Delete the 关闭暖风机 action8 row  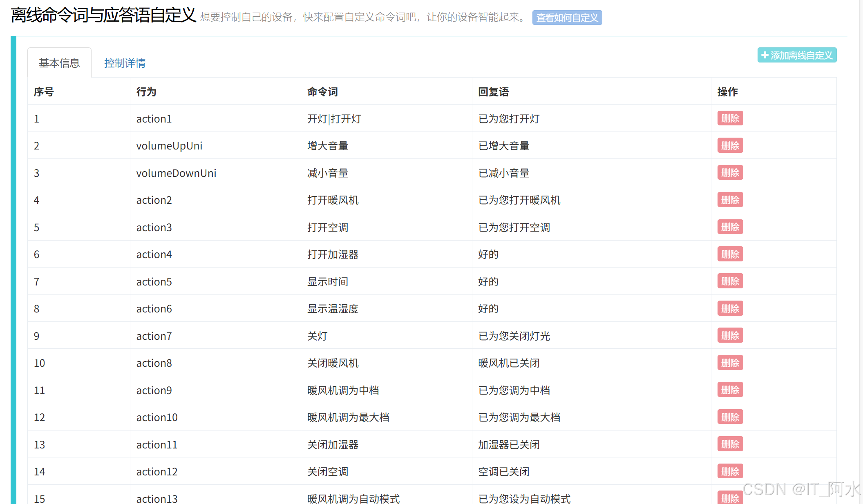coord(730,363)
